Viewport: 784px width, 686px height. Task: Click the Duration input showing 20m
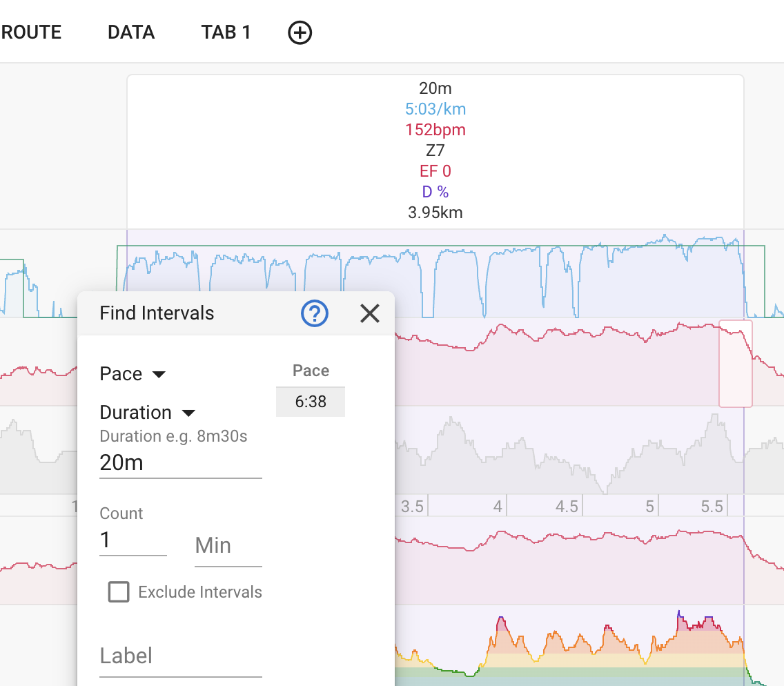point(180,463)
